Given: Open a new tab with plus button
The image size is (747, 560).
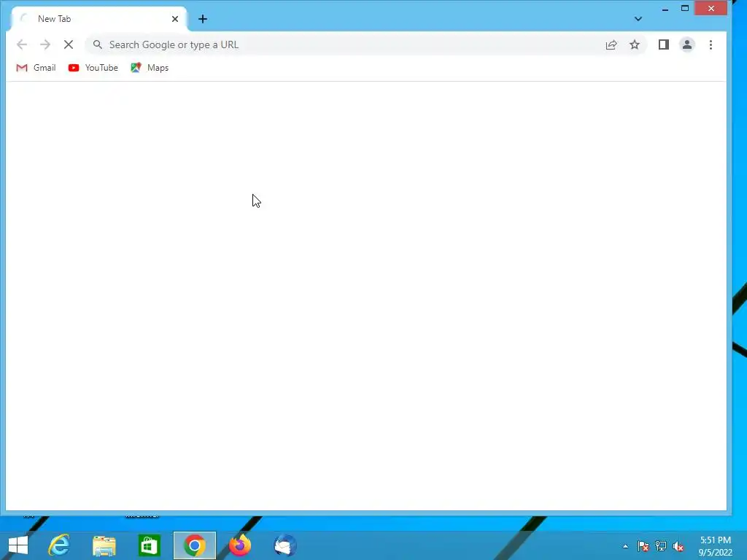Looking at the screenshot, I should coord(203,19).
